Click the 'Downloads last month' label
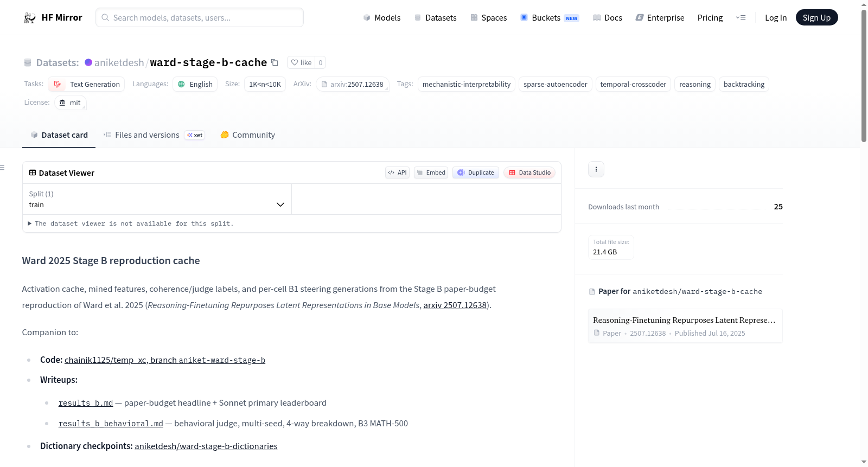868x467 pixels. point(623,207)
